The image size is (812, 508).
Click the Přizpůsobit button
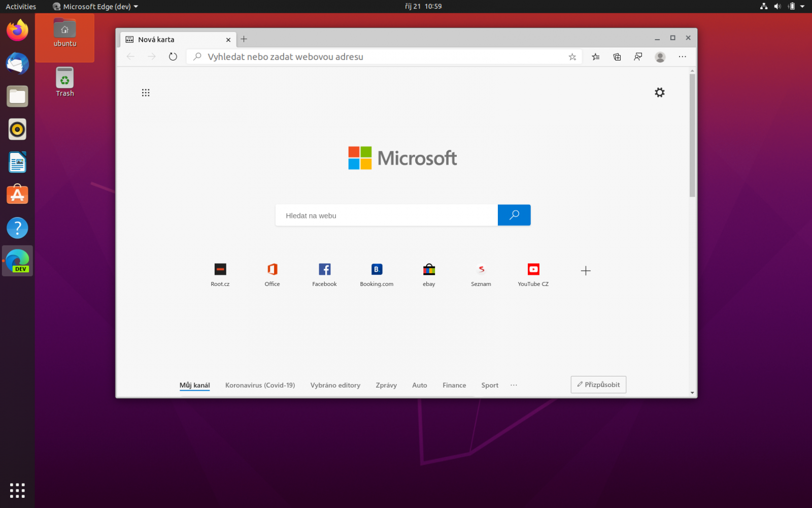pyautogui.click(x=598, y=385)
